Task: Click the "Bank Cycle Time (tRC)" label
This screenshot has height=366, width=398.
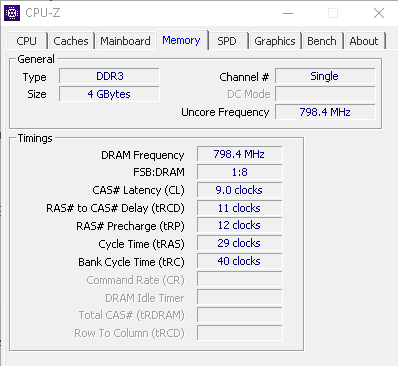Action: coord(131,262)
